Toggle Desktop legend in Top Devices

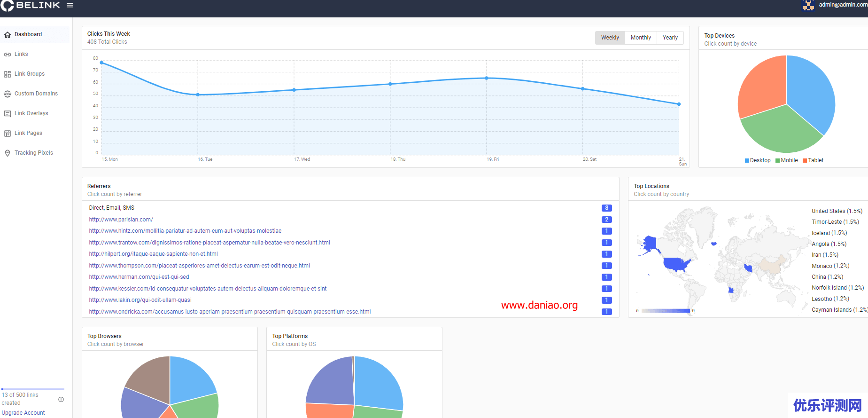click(x=758, y=160)
